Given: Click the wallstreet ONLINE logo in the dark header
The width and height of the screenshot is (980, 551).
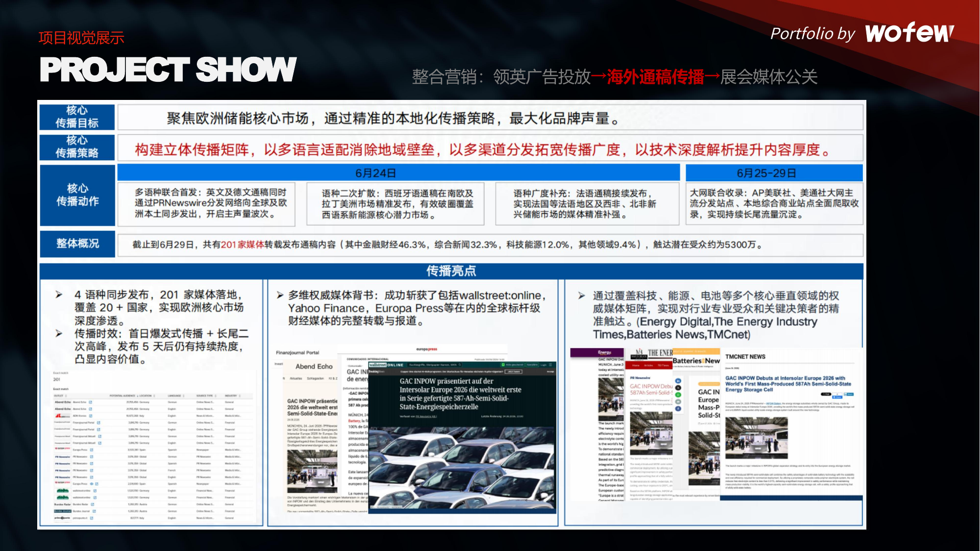Looking at the screenshot, I should 386,365.
